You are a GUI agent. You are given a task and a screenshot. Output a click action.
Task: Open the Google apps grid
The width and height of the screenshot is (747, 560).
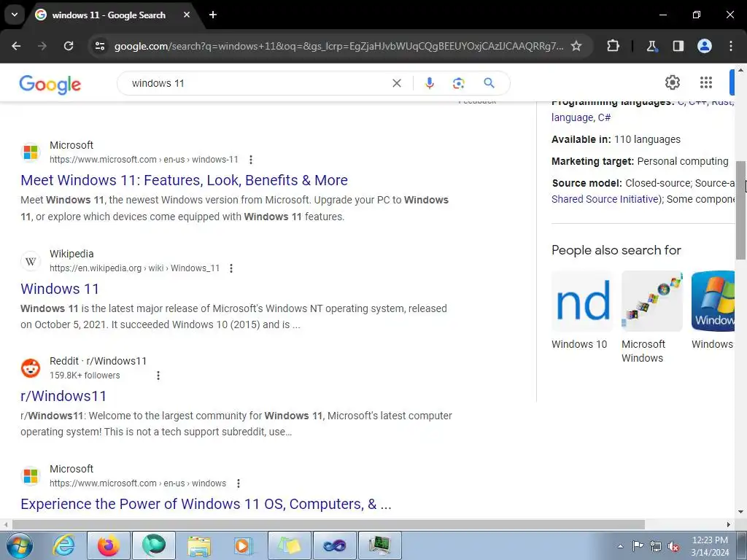click(706, 82)
